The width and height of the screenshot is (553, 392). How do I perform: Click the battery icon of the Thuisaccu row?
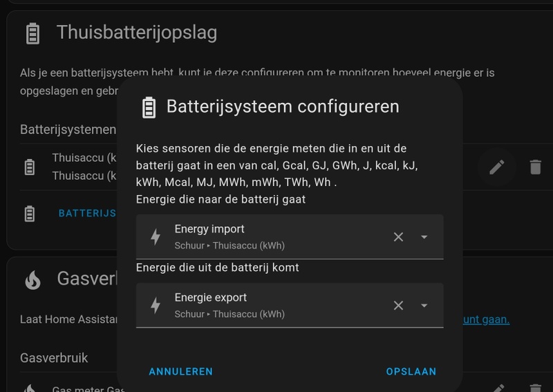tap(29, 167)
